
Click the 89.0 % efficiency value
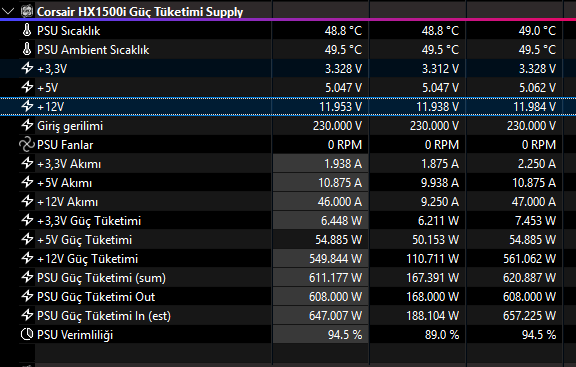point(442,335)
